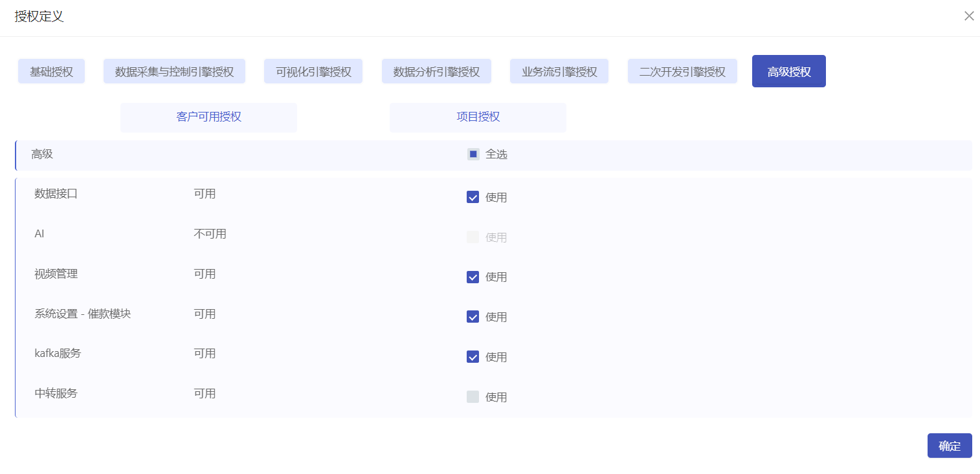Click the 可用 status for 中转服务
This screenshot has height=474, width=980.
(205, 393)
